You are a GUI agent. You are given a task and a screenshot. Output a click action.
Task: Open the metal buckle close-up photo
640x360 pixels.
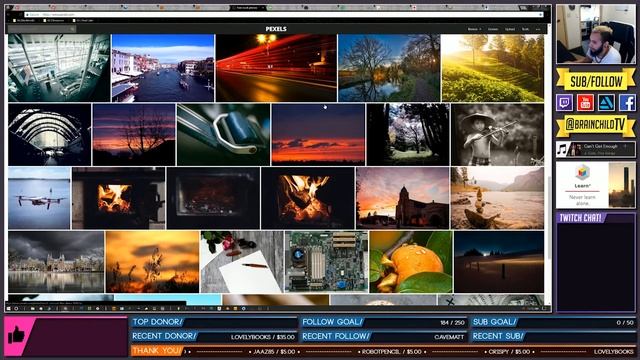(224, 134)
